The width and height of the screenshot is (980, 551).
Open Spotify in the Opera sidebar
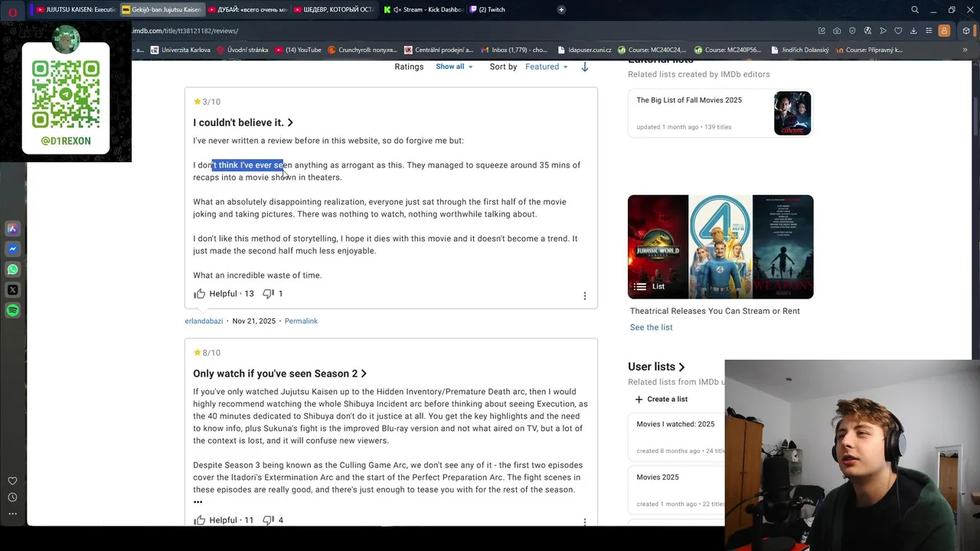tap(12, 310)
